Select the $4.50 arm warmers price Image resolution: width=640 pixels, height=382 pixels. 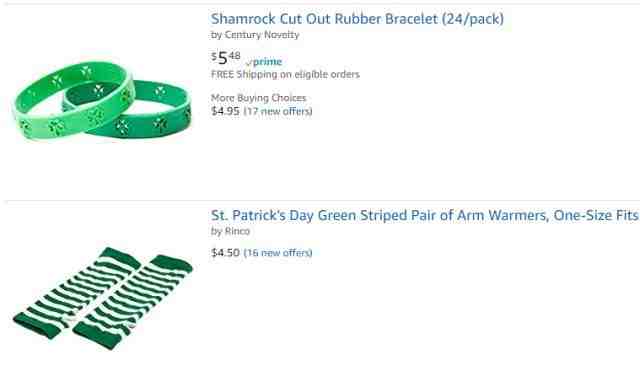pos(225,253)
